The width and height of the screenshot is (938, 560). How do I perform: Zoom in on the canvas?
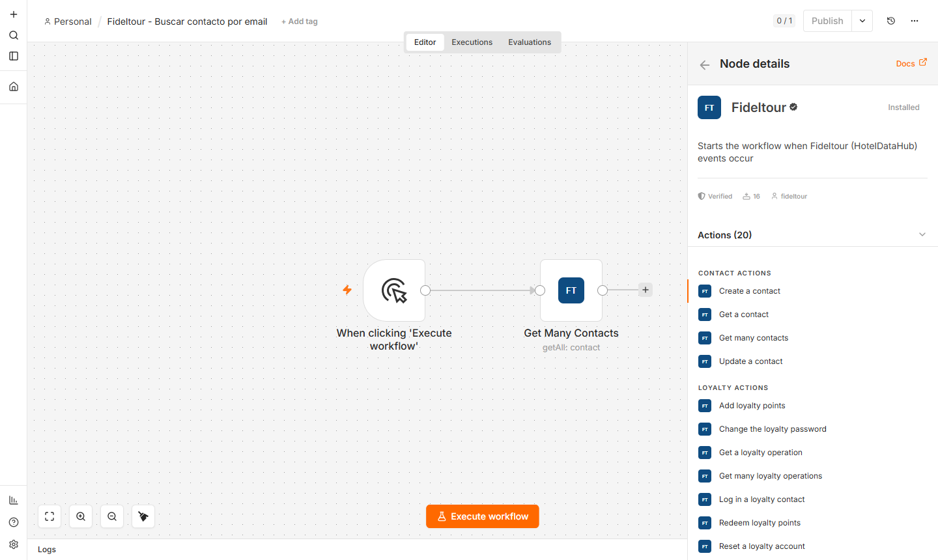tap(81, 516)
